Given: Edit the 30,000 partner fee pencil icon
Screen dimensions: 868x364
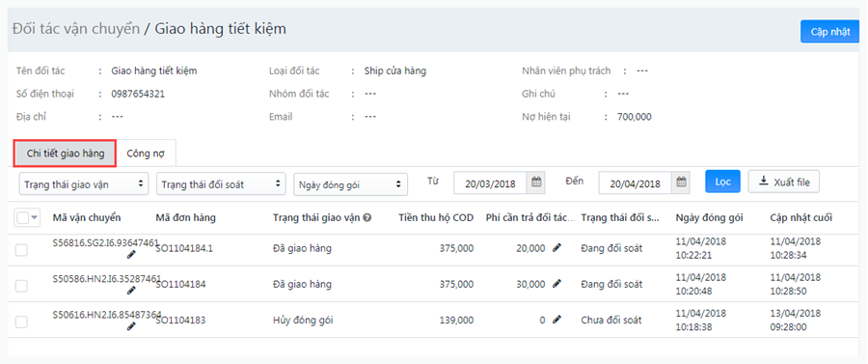Looking at the screenshot, I should click(556, 284).
